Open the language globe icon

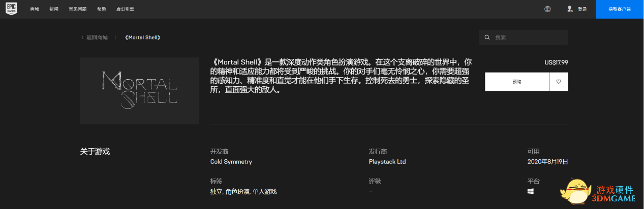547,9
